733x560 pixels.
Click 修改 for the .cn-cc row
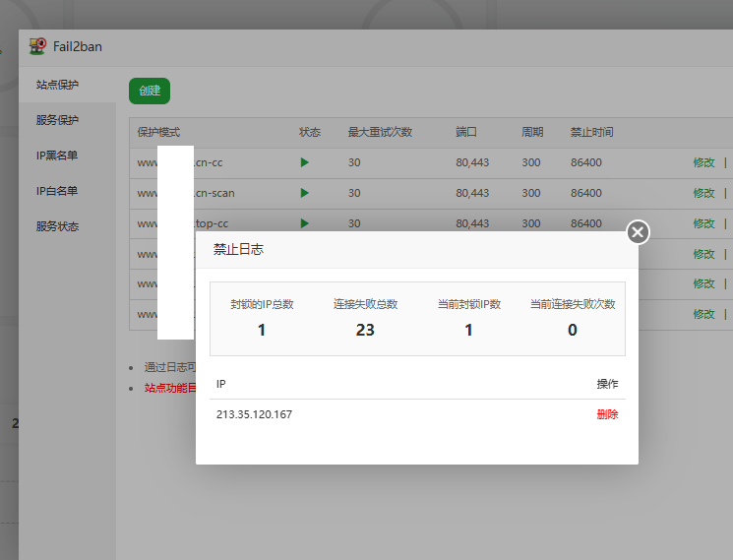(704, 162)
